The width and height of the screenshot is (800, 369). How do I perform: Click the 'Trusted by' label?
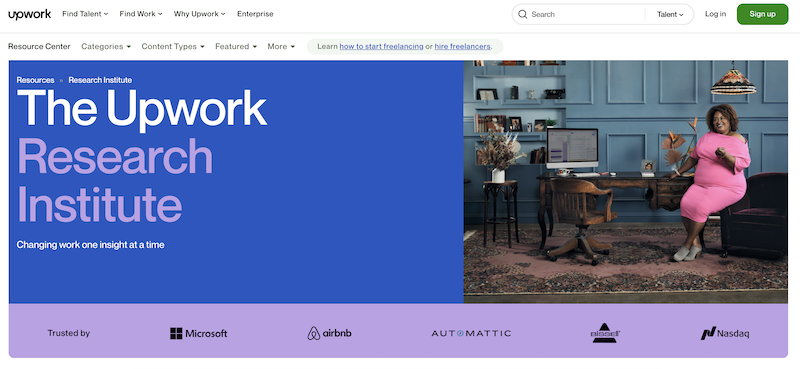pyautogui.click(x=69, y=333)
